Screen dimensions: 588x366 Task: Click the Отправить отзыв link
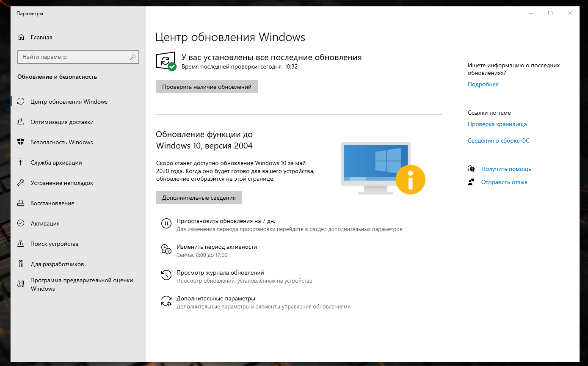(504, 182)
